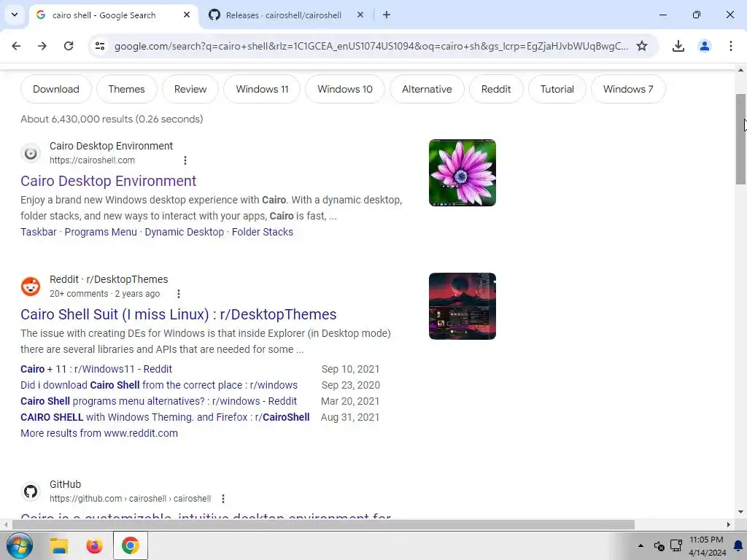This screenshot has width=747, height=560.
Task: Open the Dynamic Desktop sitelink
Action: click(x=185, y=232)
